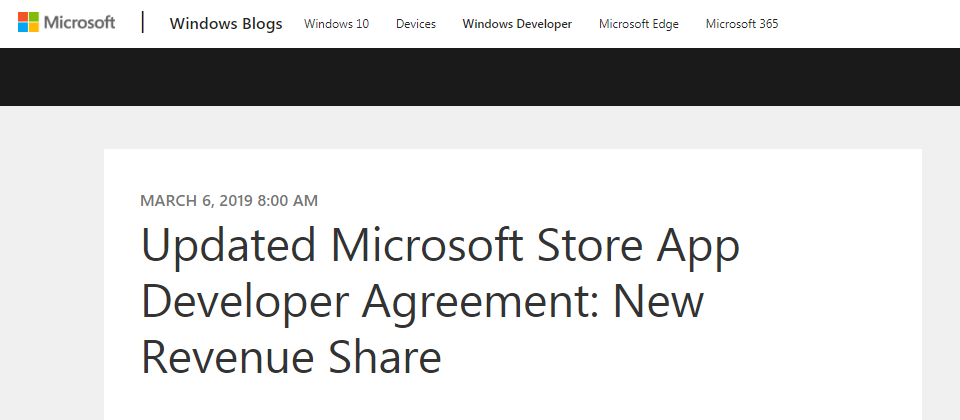Click the Microsoft wordmark text
The image size is (960, 420).
(79, 23)
